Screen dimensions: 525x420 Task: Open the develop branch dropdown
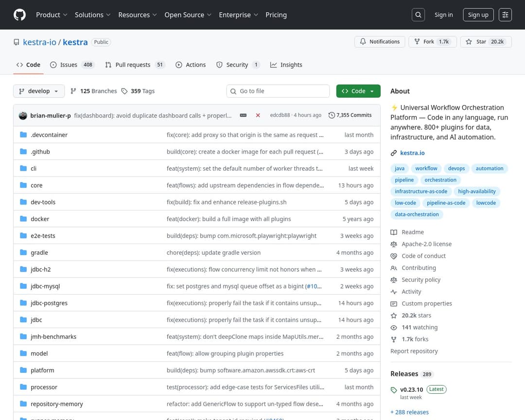click(39, 91)
